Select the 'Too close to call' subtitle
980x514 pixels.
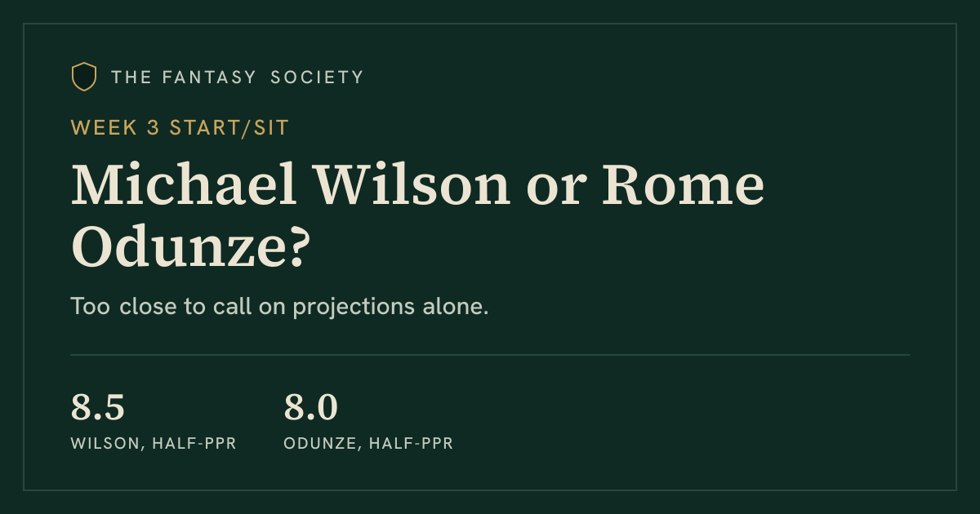tap(279, 308)
